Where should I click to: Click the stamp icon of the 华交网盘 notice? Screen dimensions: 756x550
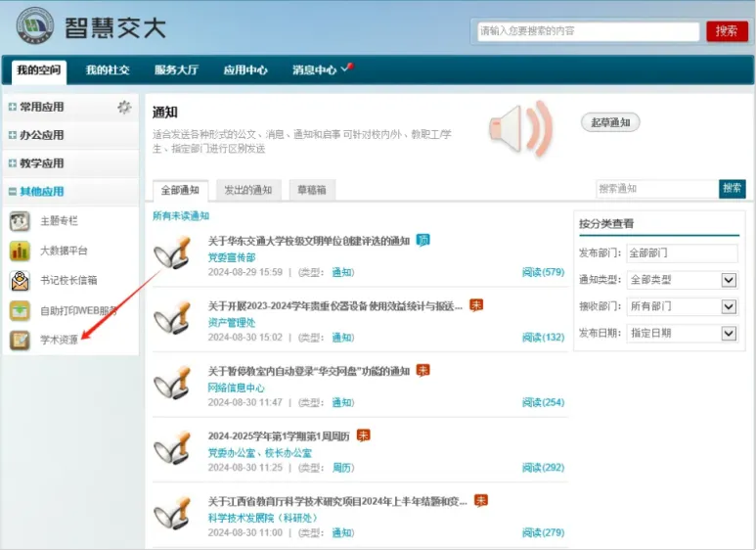(172, 384)
